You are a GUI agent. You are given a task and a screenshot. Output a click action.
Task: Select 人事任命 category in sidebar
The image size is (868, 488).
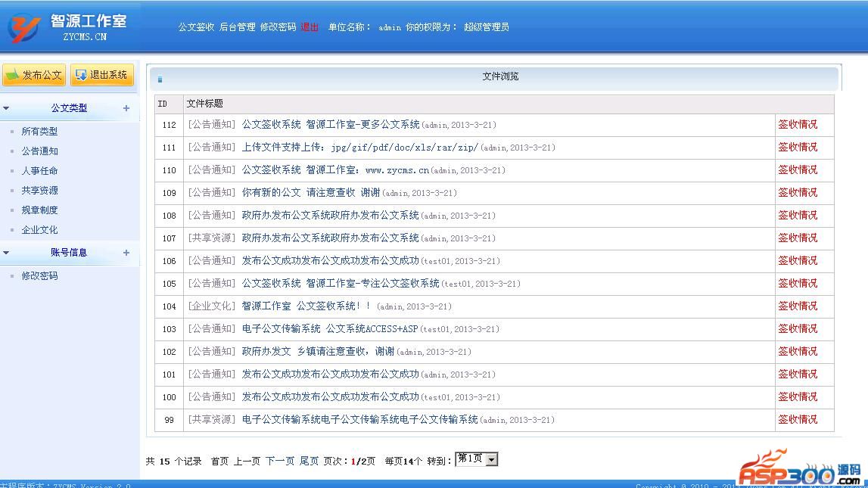[39, 171]
